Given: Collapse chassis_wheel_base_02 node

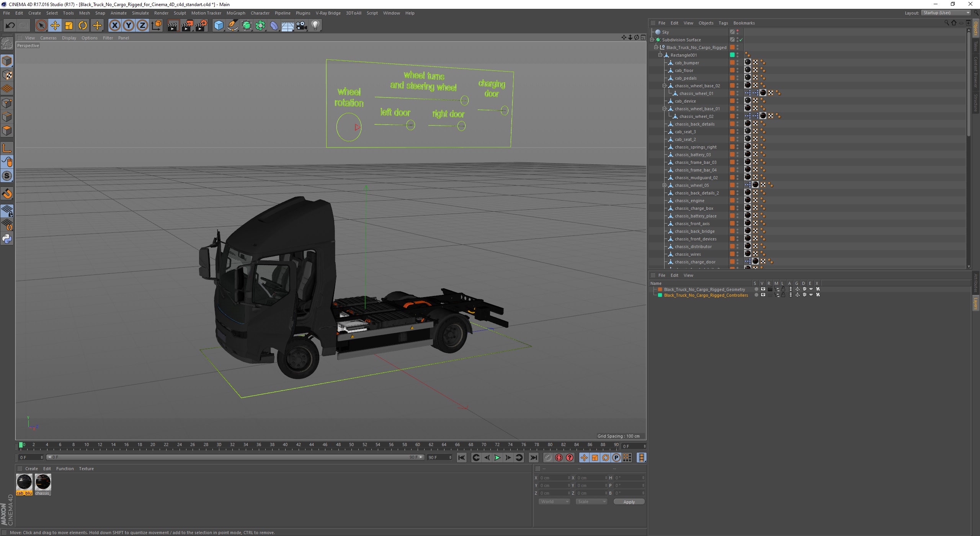Looking at the screenshot, I should (665, 86).
